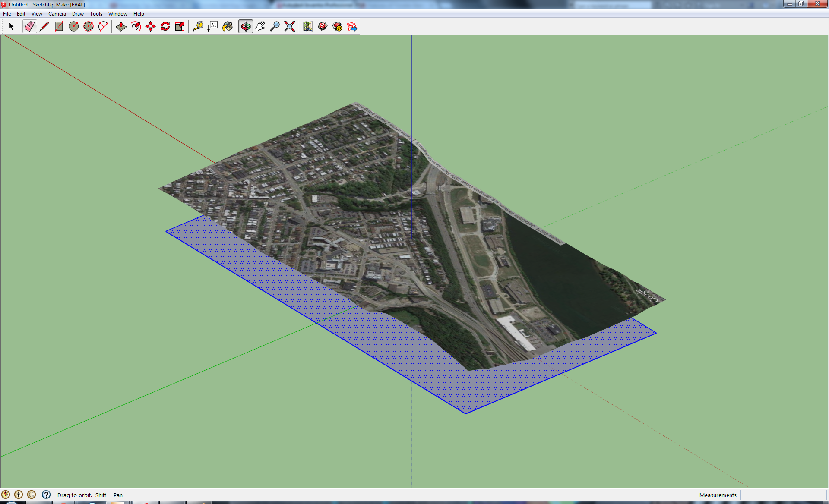Click the sign-in status bar icon
The width and height of the screenshot is (829, 504).
point(32,495)
